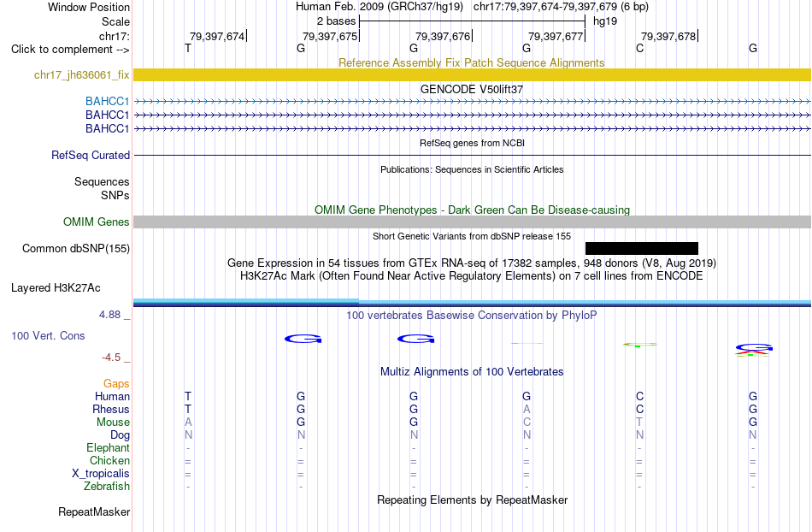The width and height of the screenshot is (812, 532).
Task: Open Multiz Alignments of 100 Vertebrates title
Action: coord(472,371)
